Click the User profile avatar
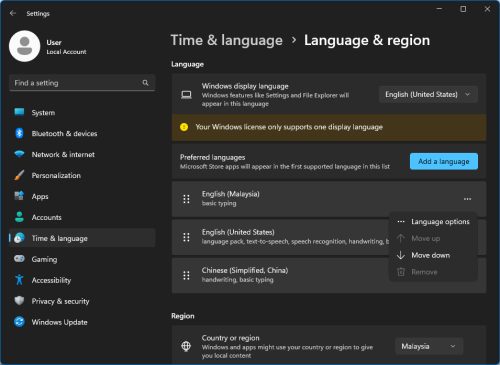 [25, 46]
